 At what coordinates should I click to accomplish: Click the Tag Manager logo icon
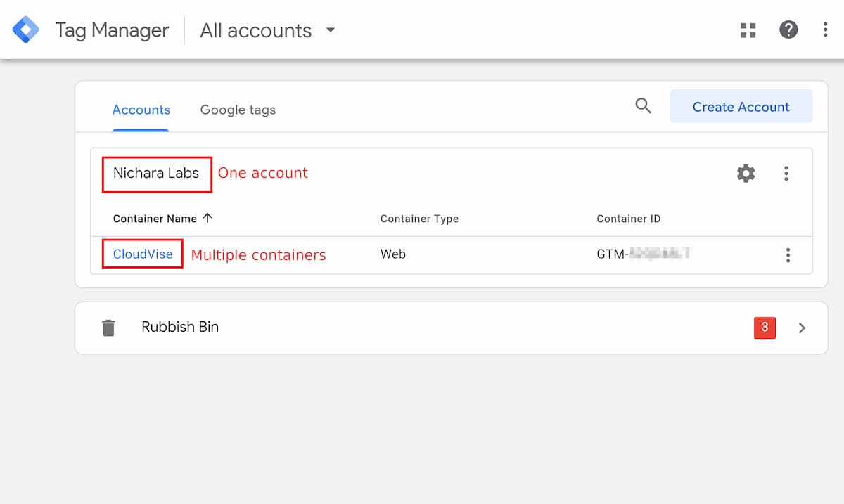pos(26,30)
